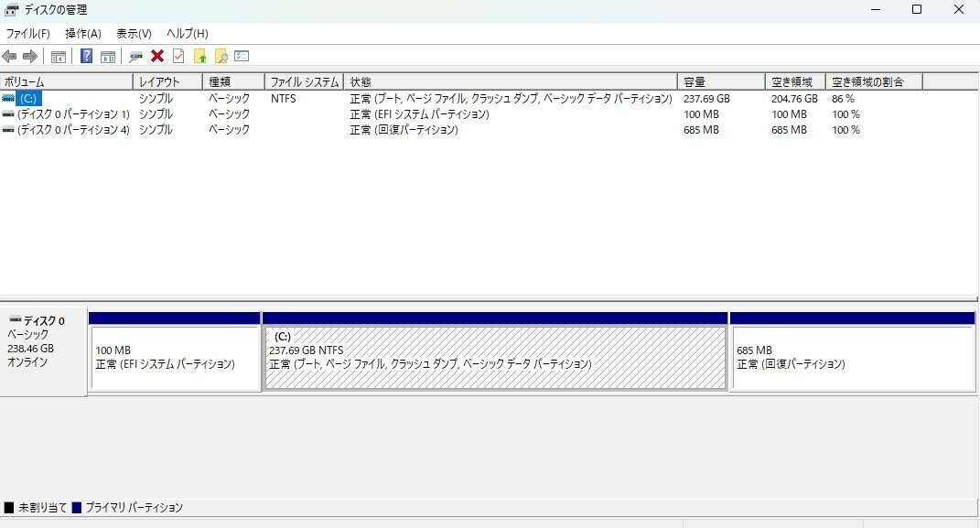Click the small disk icon next to ディスク 0

[16, 320]
